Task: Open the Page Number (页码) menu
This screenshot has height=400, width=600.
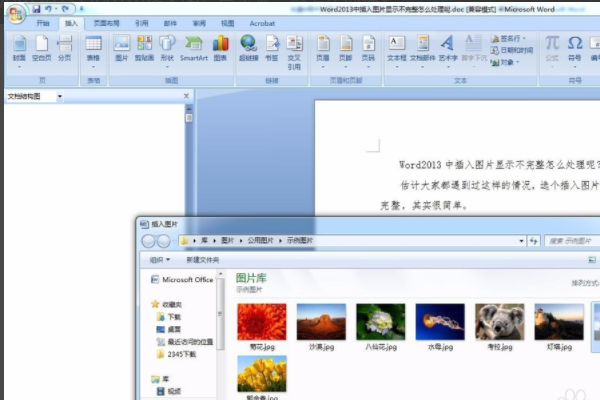Action: (x=368, y=51)
